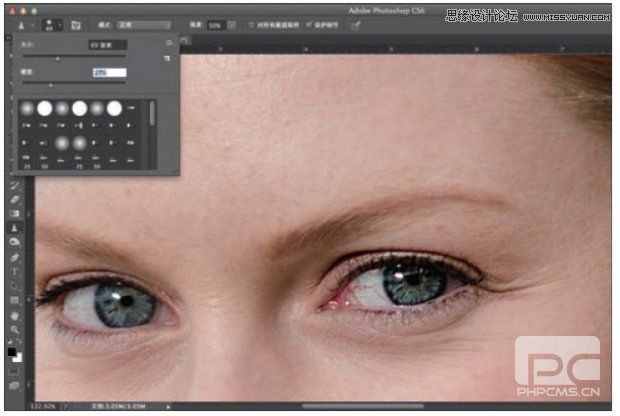620x416 pixels.
Task: Click the brush Hardness slider track
Action: click(x=74, y=83)
